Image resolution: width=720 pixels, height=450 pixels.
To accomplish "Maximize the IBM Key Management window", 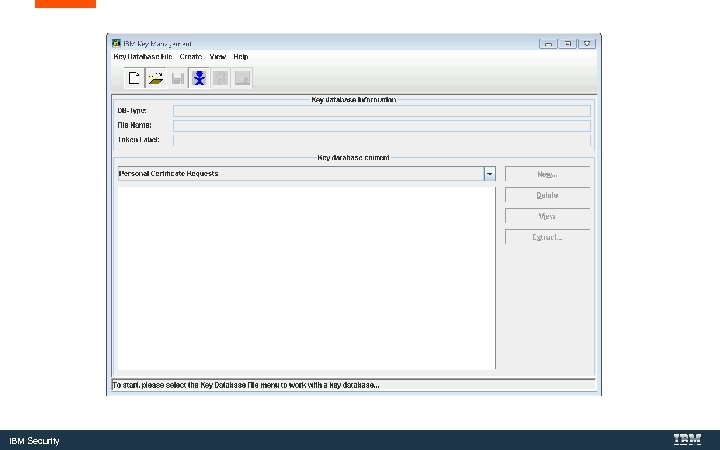I will click(568, 44).
